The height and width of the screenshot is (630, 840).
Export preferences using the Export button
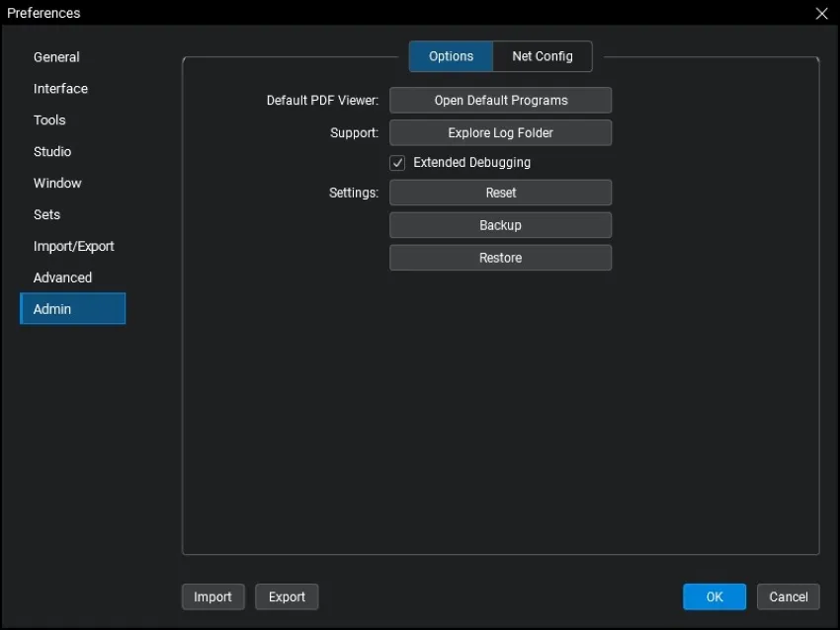click(x=287, y=596)
